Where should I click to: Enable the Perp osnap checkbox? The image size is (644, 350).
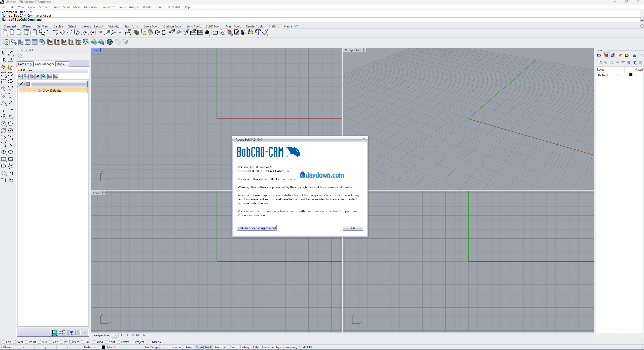(x=71, y=342)
